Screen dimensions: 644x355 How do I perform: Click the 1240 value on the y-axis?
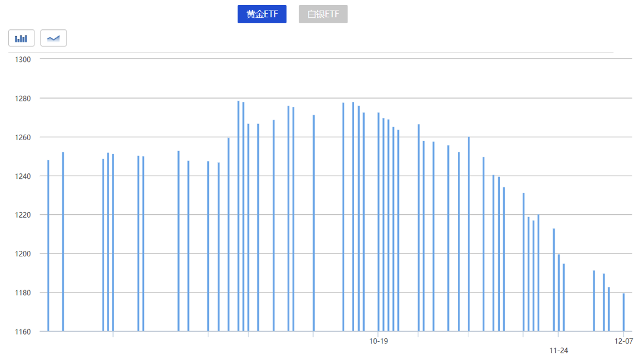point(23,176)
